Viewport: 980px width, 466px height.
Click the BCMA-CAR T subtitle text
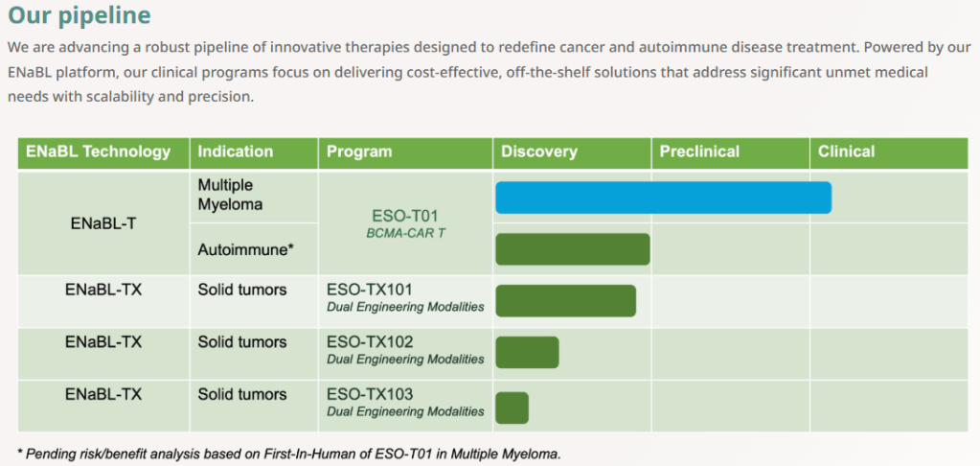[404, 233]
